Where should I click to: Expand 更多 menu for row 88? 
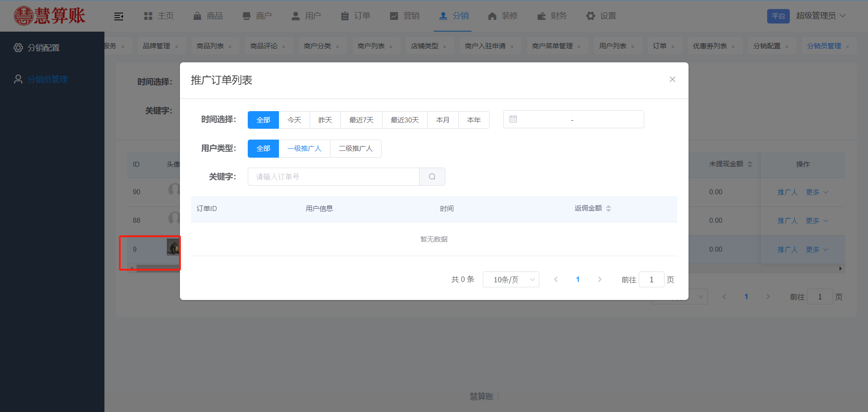pos(816,220)
